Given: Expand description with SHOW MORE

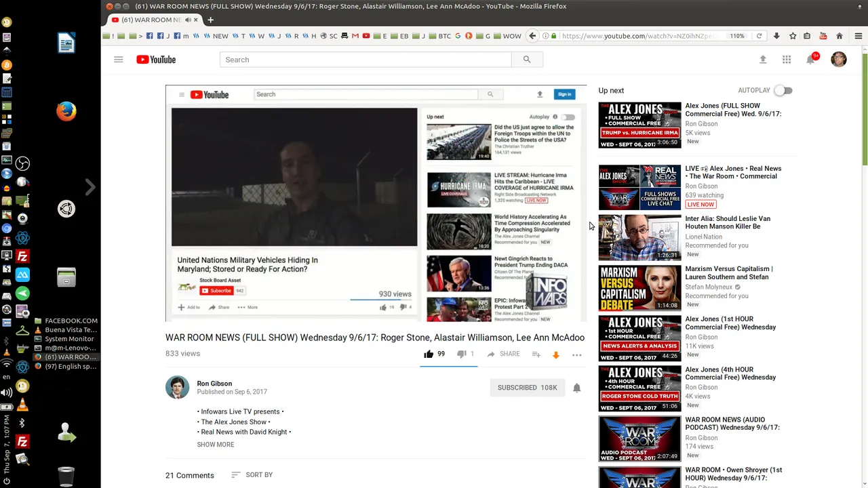Looking at the screenshot, I should pyautogui.click(x=216, y=445).
